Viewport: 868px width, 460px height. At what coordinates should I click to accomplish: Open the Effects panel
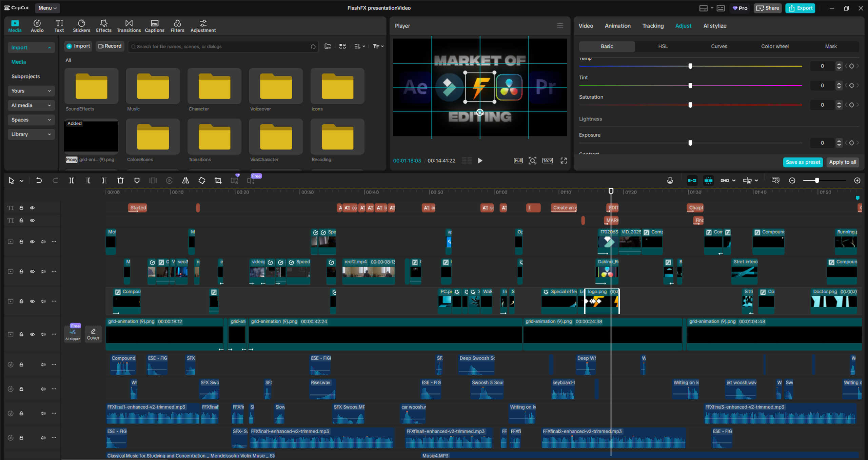(103, 26)
